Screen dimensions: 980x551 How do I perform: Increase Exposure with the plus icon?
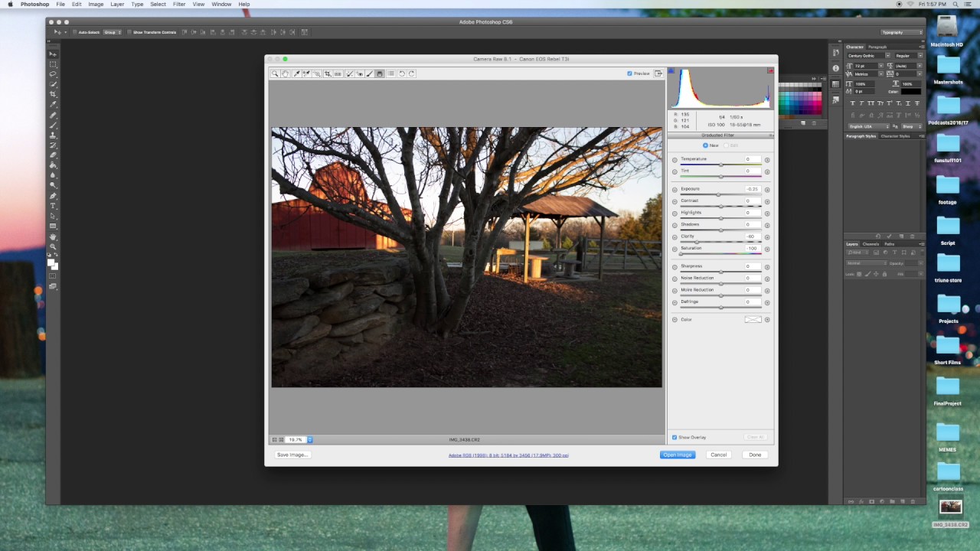point(767,190)
